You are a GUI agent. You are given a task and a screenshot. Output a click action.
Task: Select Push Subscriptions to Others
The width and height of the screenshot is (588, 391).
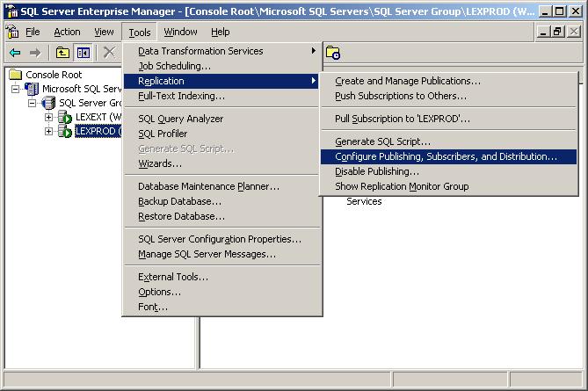point(448,96)
